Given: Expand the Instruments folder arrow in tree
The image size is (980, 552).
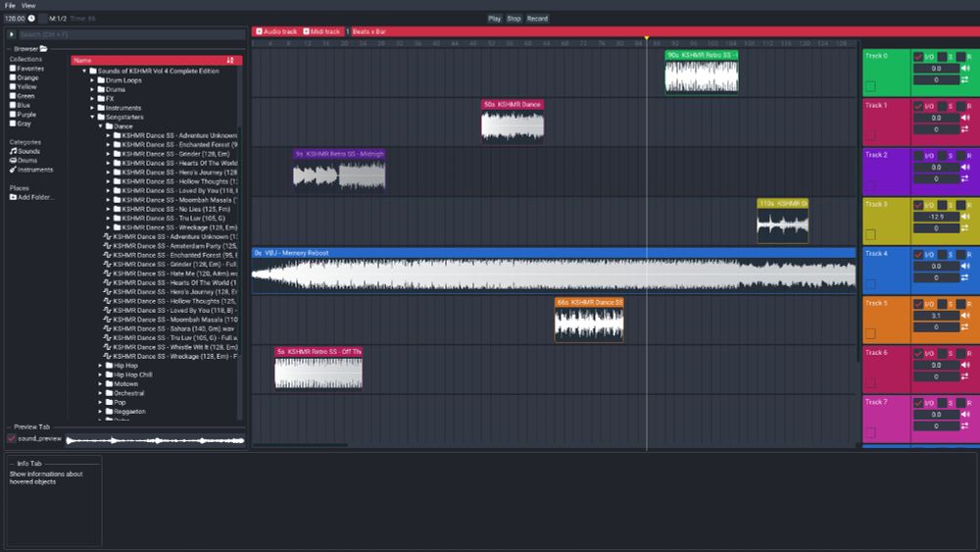Looking at the screenshot, I should coord(92,108).
